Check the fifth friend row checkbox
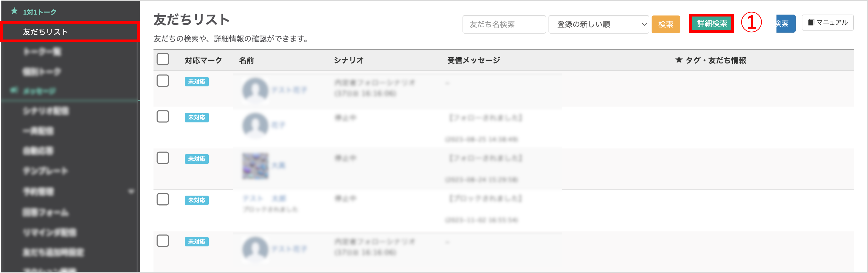Screen dimensions: 868x273 tap(163, 241)
